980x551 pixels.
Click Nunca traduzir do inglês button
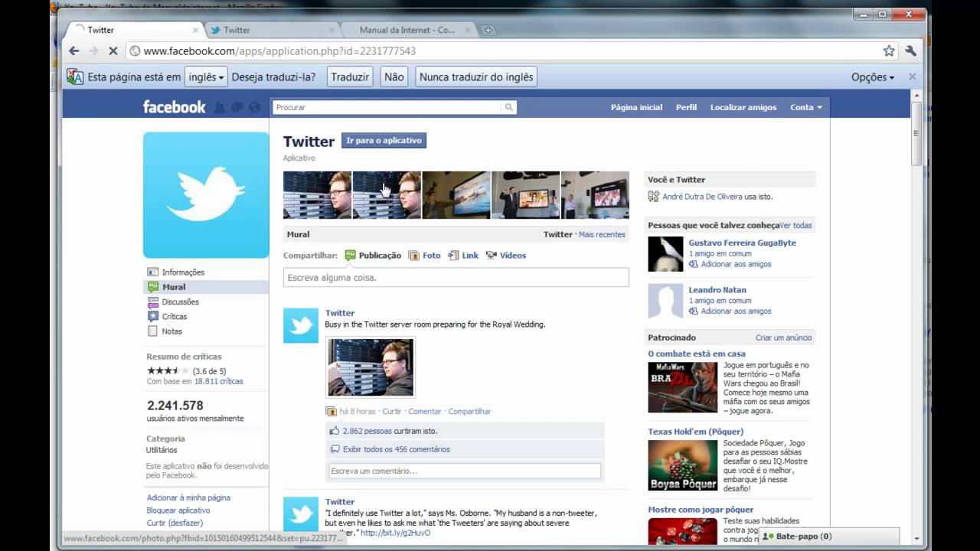click(476, 77)
